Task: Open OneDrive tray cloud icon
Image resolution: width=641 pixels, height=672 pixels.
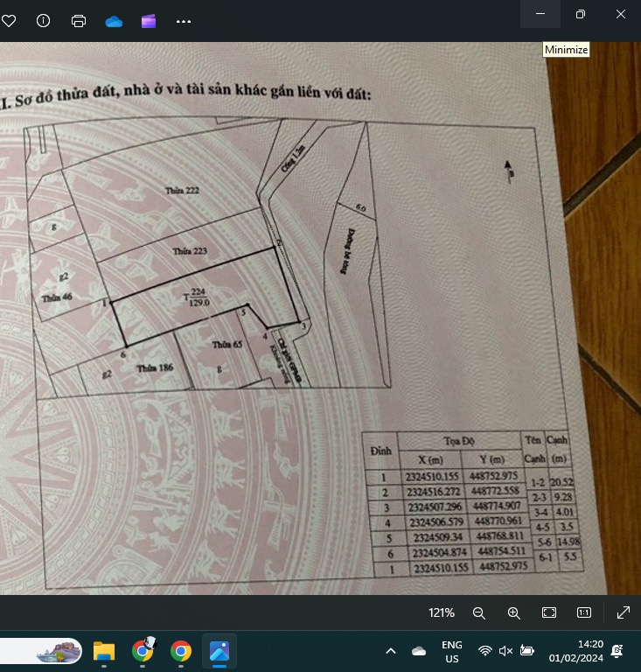Action: [419, 651]
